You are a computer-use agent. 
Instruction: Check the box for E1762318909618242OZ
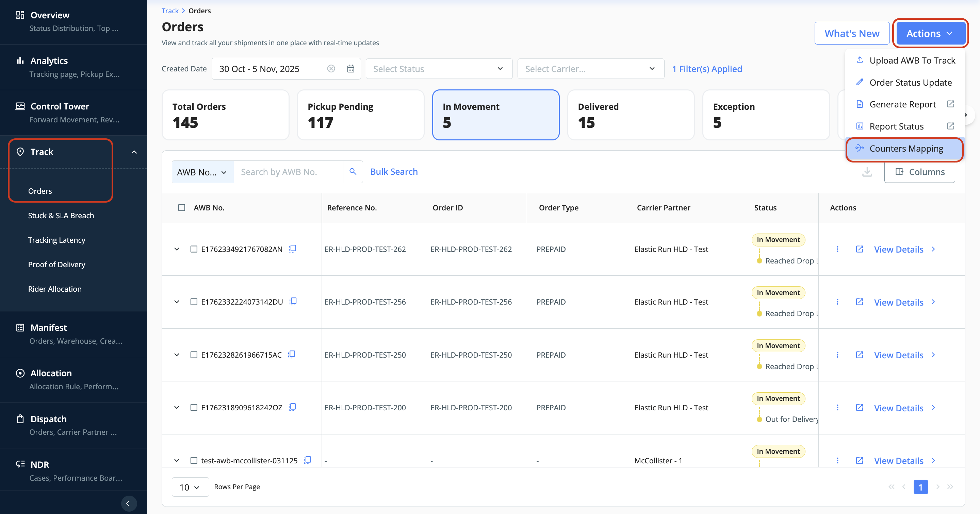pyautogui.click(x=194, y=408)
